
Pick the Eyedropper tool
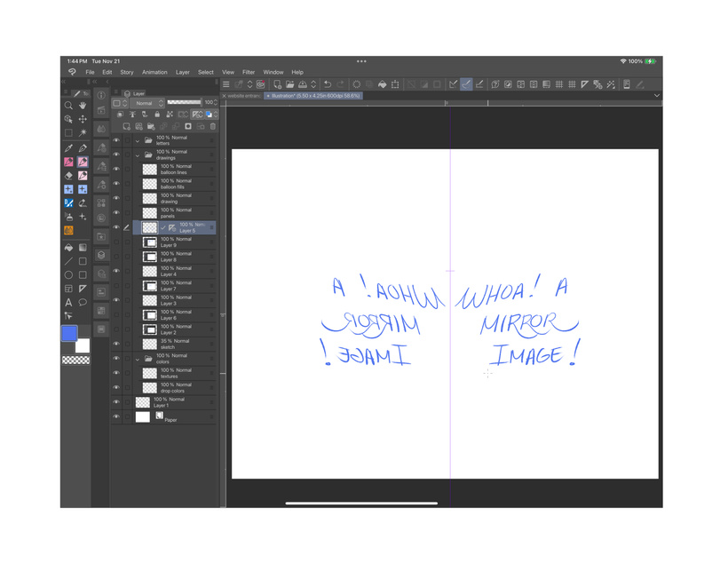click(68, 148)
